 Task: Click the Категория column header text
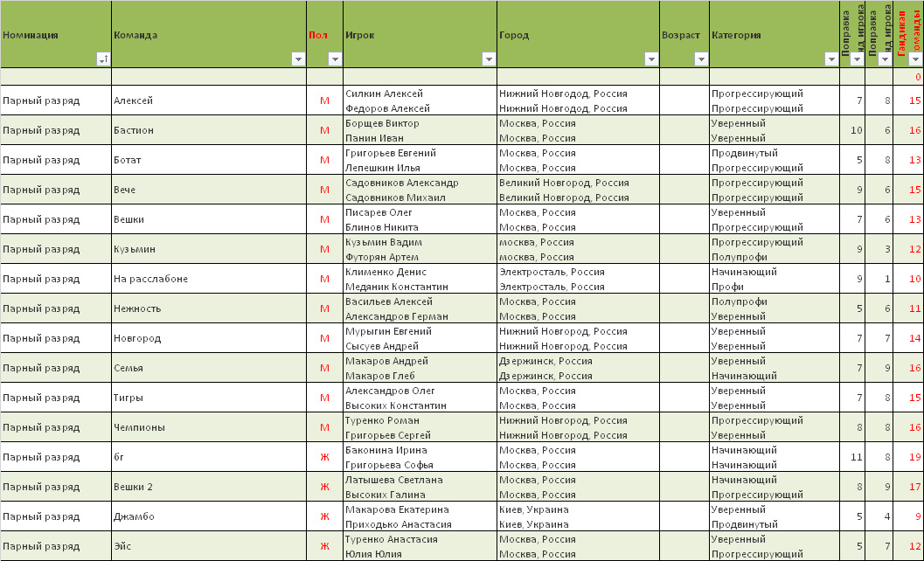coord(735,36)
